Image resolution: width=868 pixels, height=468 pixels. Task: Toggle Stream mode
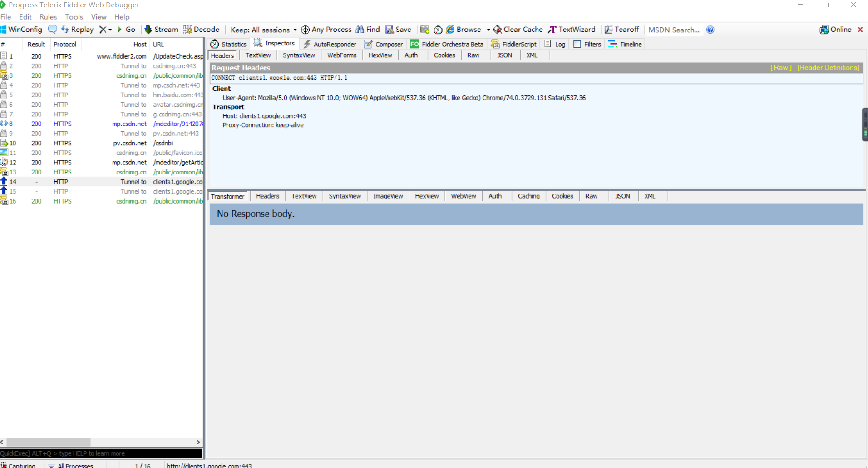pyautogui.click(x=161, y=30)
